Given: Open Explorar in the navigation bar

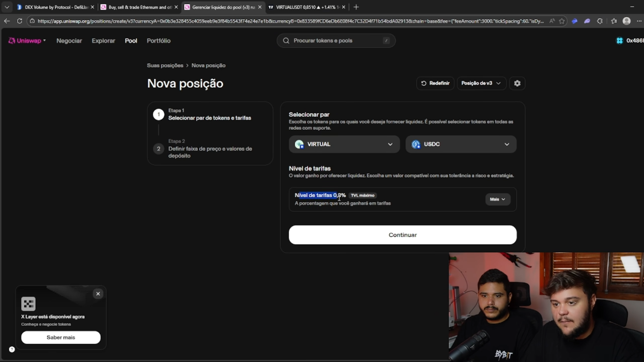Looking at the screenshot, I should pyautogui.click(x=103, y=40).
